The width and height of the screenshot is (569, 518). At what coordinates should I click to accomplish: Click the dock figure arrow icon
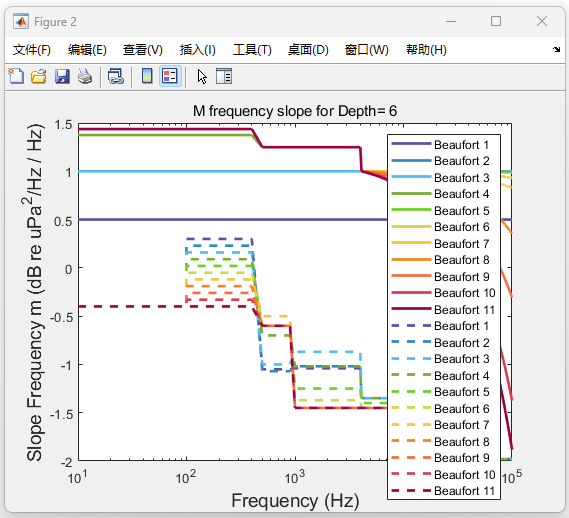click(x=556, y=49)
